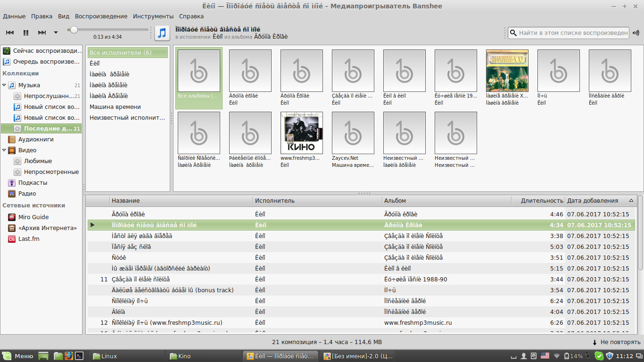Open dropdown arrow next to next-track button
This screenshot has height=362, width=644.
(x=56, y=33)
